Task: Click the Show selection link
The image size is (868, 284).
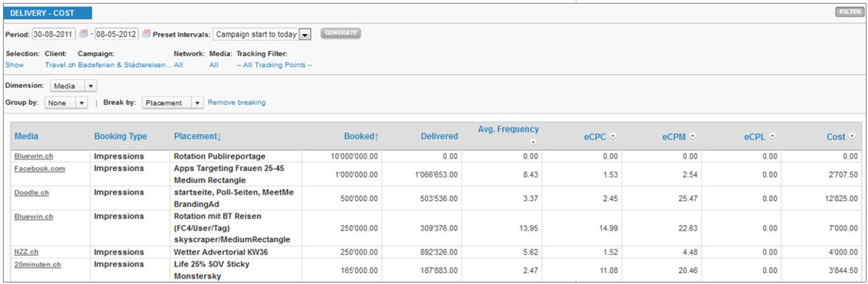Action: click(x=15, y=65)
